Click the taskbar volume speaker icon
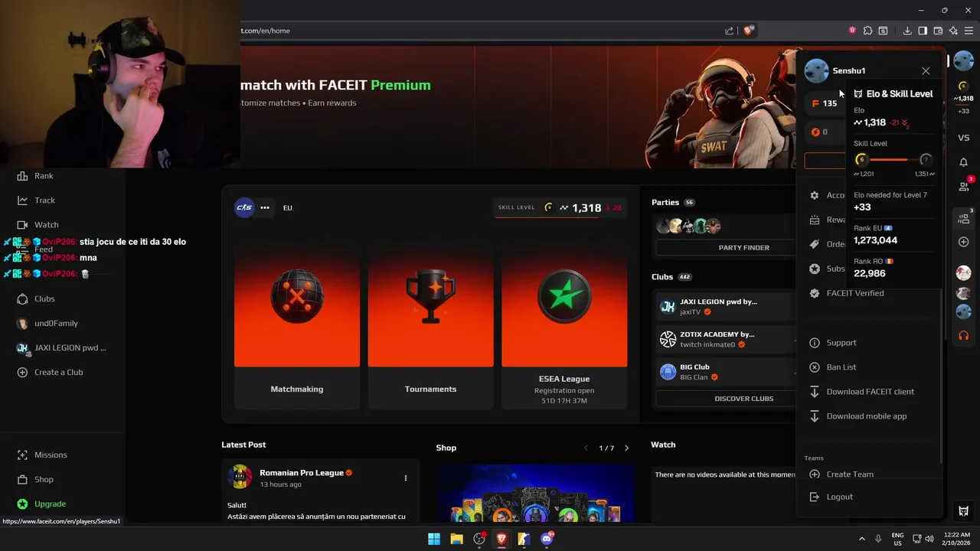 pos(929,539)
